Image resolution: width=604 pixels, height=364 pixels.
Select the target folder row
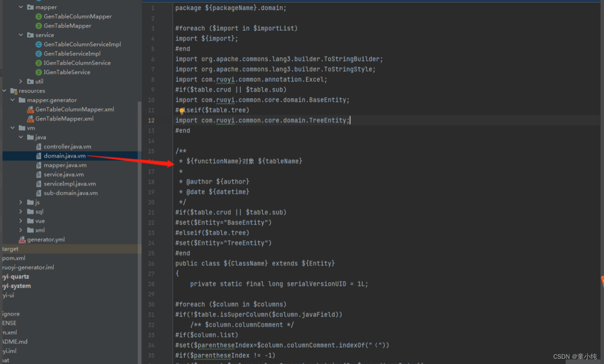pos(70,249)
